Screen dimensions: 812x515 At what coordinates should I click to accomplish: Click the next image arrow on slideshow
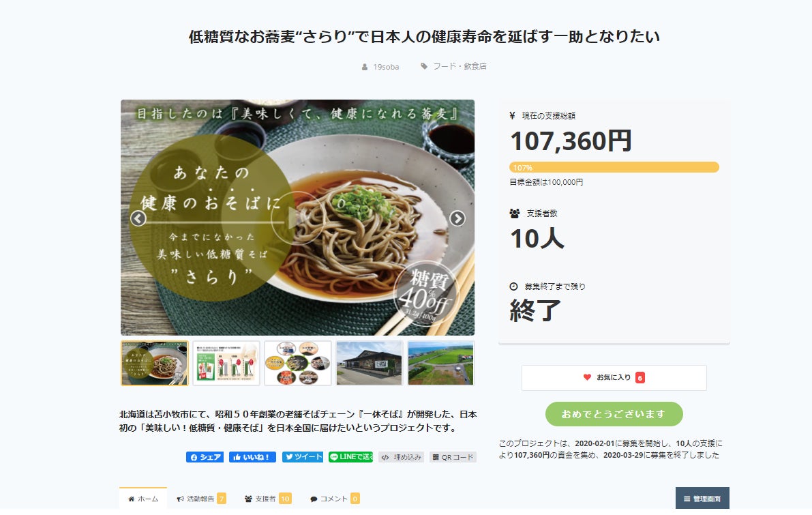click(x=457, y=218)
